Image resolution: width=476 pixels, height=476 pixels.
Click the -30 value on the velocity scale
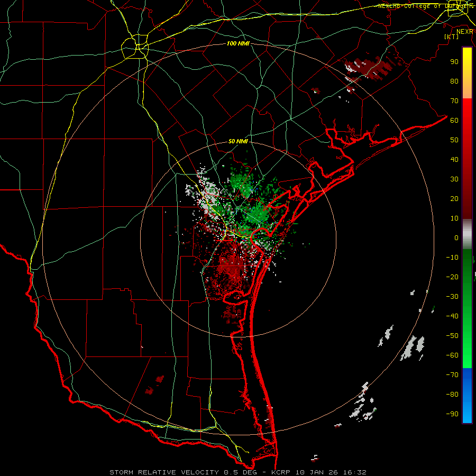tap(452, 297)
